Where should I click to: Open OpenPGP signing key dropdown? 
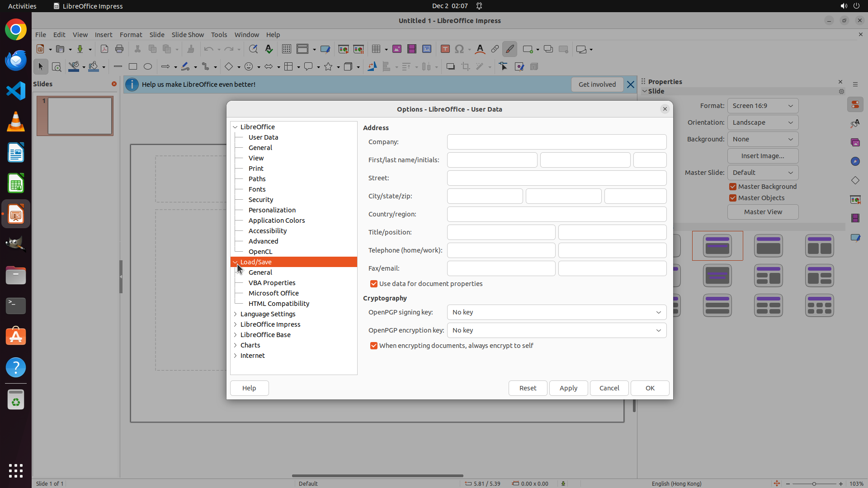557,312
